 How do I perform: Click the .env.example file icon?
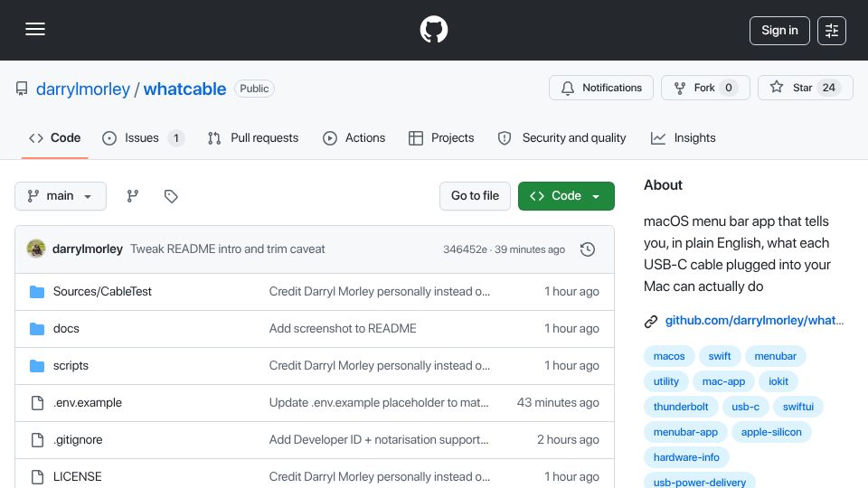pyautogui.click(x=37, y=403)
